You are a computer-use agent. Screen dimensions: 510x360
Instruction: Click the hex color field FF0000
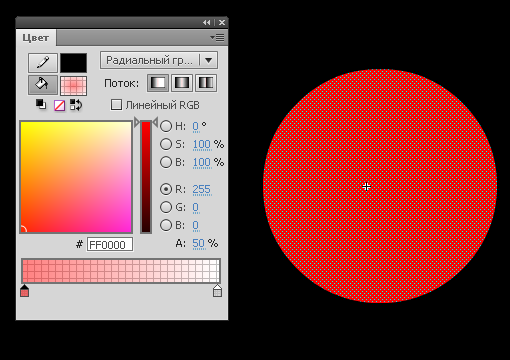point(110,244)
